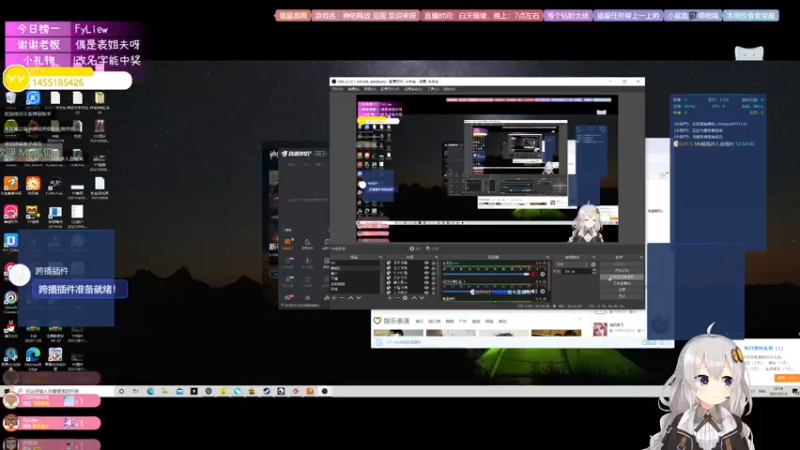Lock the third source in Sources list

click(x=433, y=273)
